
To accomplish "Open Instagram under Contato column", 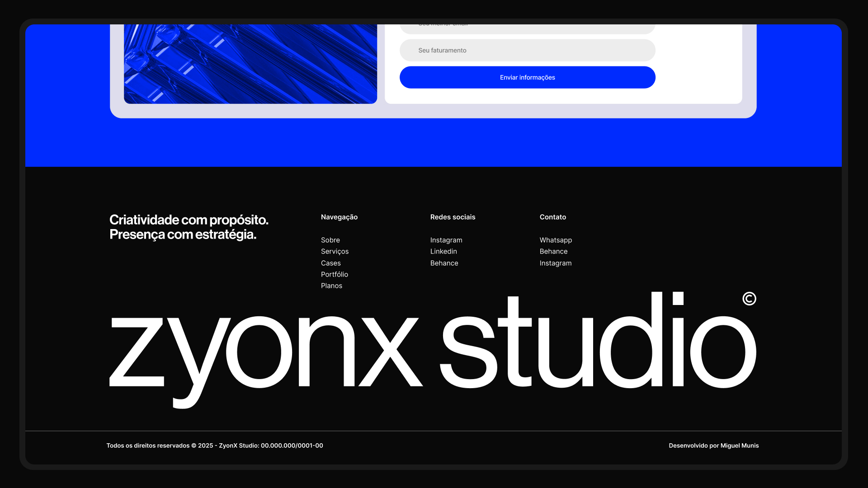I will [555, 263].
